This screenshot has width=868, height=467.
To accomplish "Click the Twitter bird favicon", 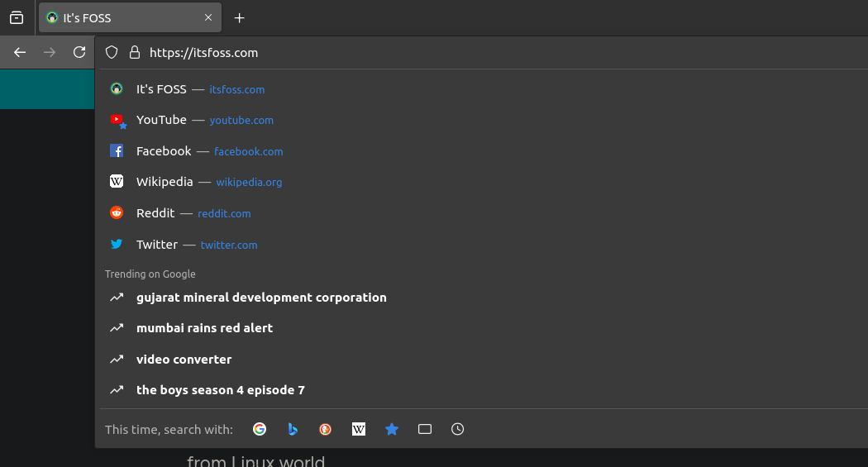I will 117,244.
